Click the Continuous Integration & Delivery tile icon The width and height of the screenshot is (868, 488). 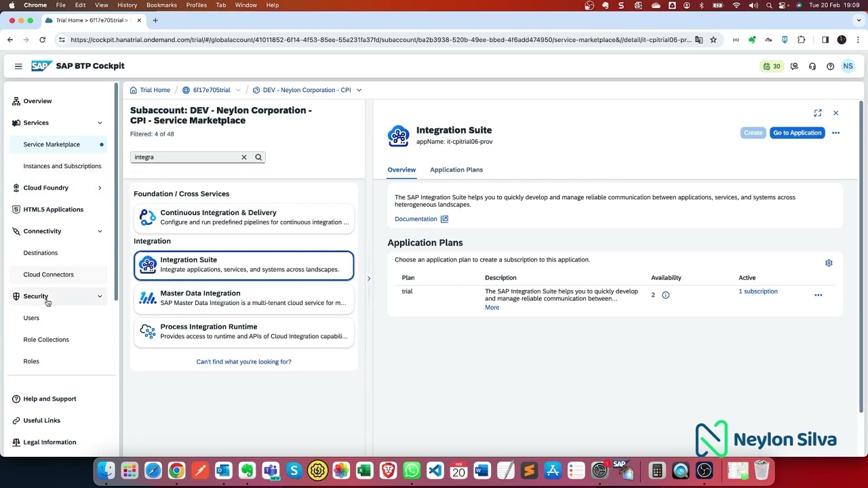click(x=147, y=217)
